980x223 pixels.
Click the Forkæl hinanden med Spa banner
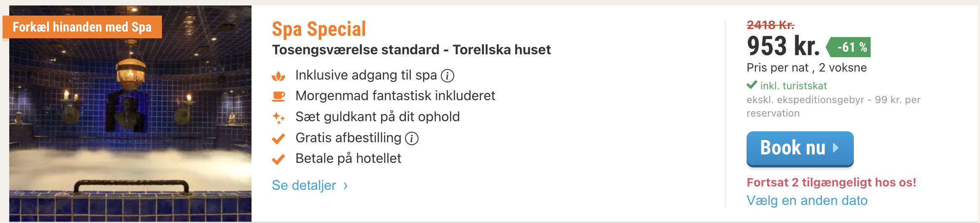pos(82,27)
